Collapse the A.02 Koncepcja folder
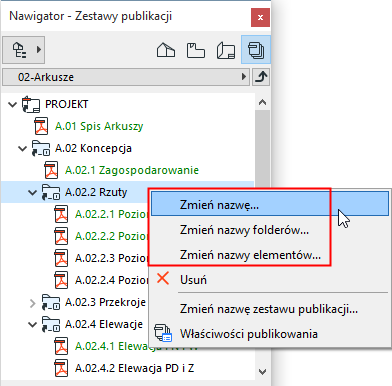This screenshot has height=386, width=392. (x=23, y=148)
